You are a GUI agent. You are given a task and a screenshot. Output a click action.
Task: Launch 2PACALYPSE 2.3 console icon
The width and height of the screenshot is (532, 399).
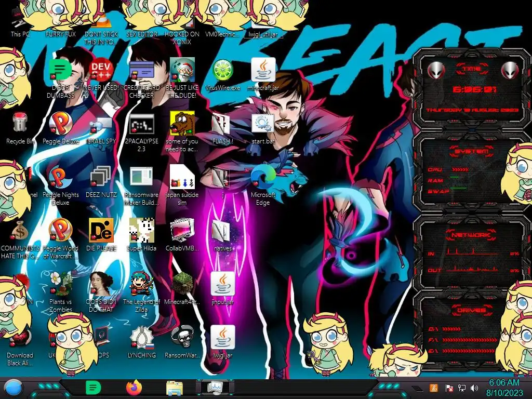point(141,124)
